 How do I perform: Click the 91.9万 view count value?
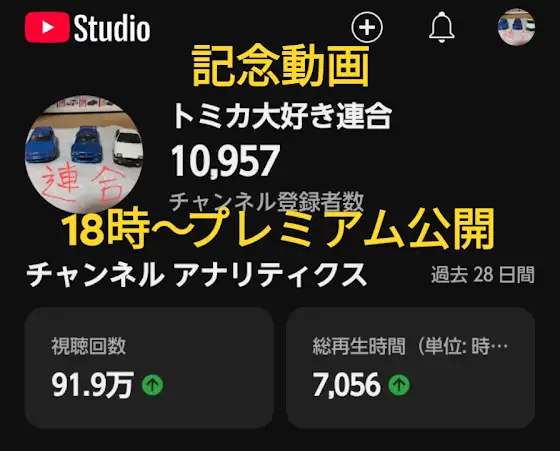[92, 385]
